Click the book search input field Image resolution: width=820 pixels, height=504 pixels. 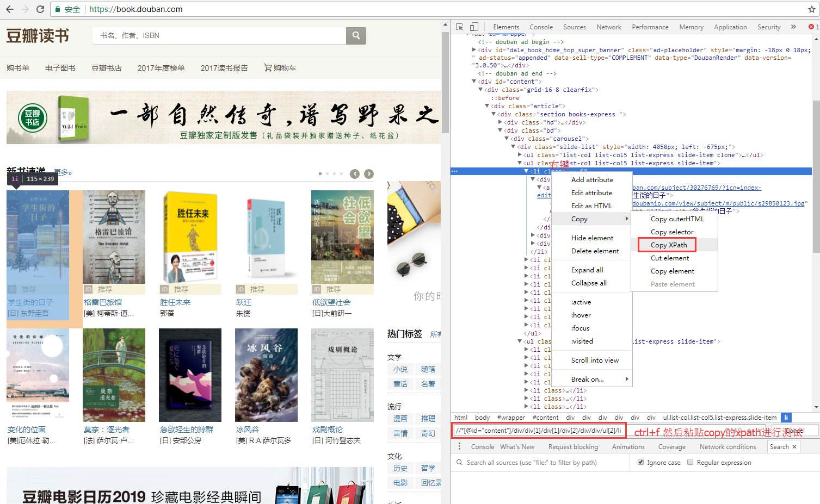[x=219, y=35]
